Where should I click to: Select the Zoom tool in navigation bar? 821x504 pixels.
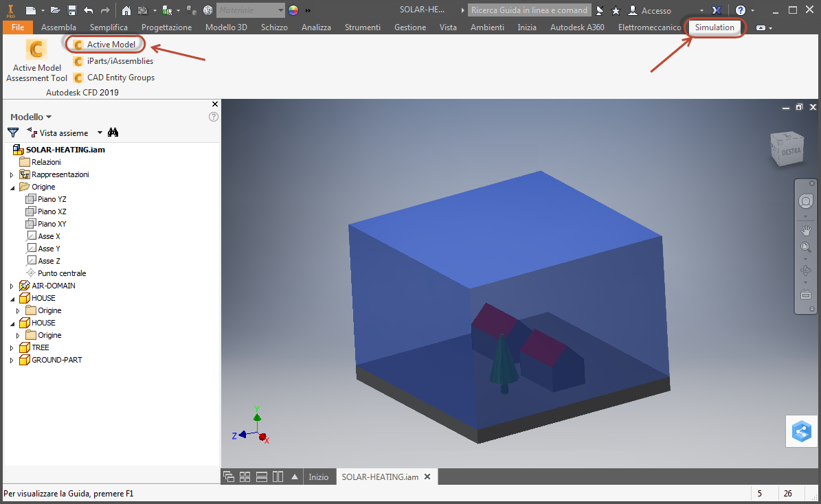tap(806, 247)
